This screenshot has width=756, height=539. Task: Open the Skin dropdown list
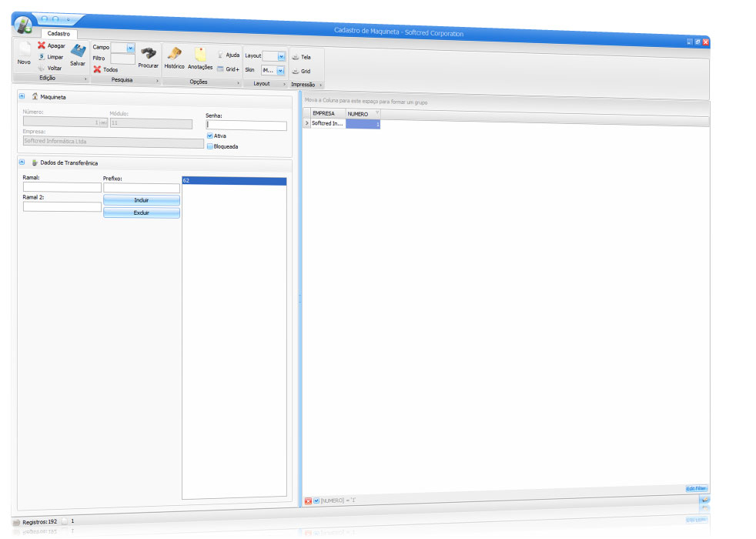click(281, 70)
